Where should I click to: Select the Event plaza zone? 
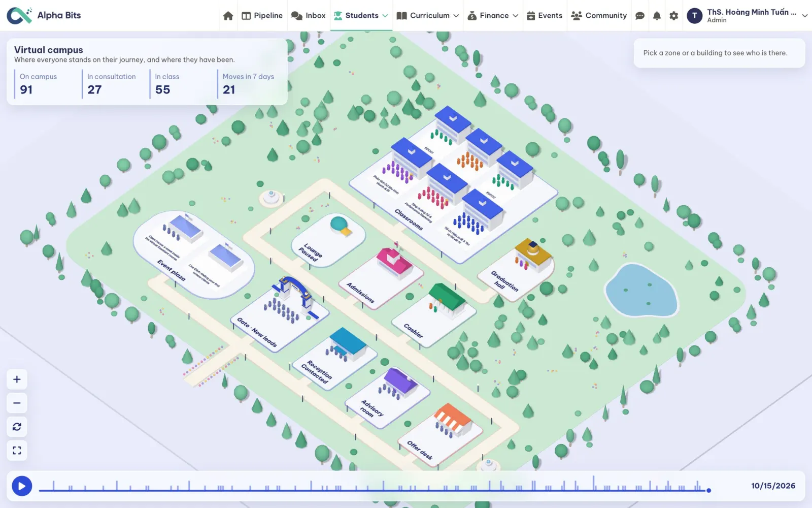coord(193,254)
